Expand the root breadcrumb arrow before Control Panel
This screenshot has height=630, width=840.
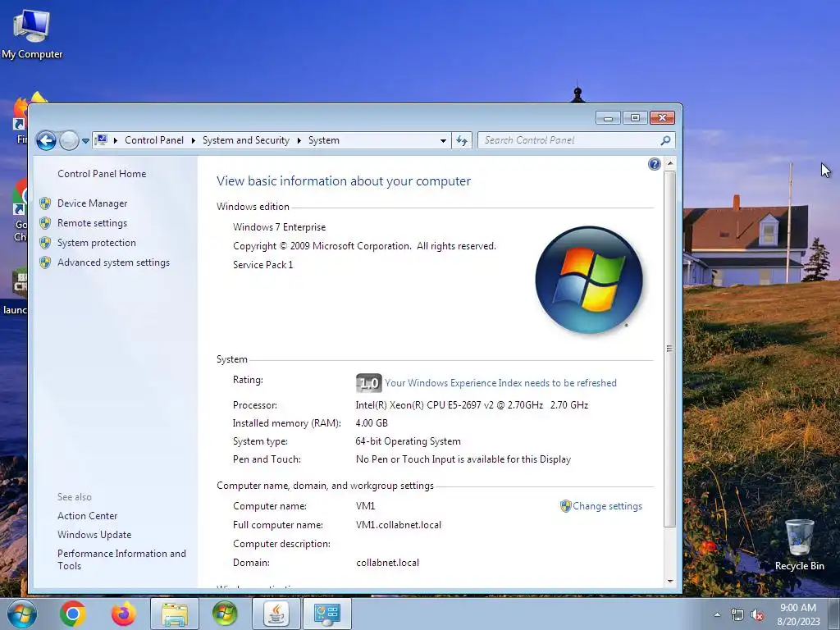[115, 140]
